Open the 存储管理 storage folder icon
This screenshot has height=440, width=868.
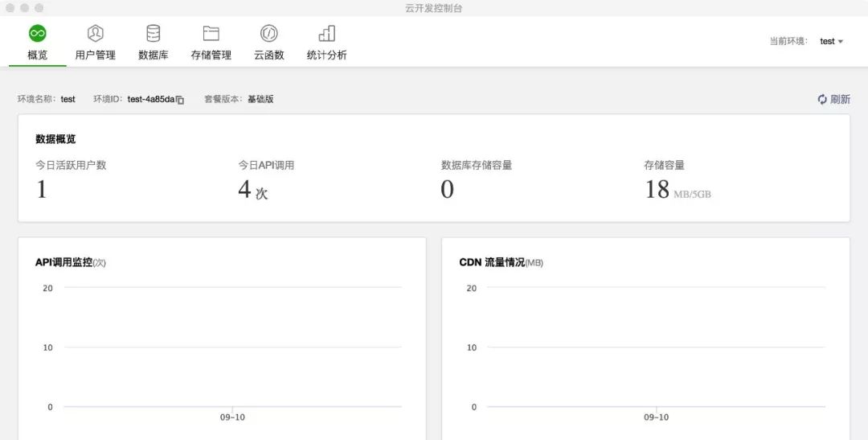coord(211,33)
